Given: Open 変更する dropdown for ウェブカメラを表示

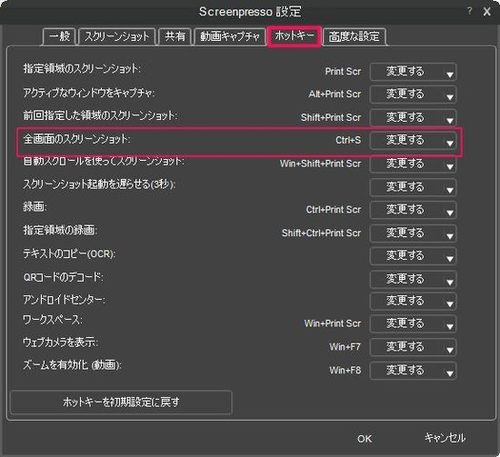Looking at the screenshot, I should point(413,347).
